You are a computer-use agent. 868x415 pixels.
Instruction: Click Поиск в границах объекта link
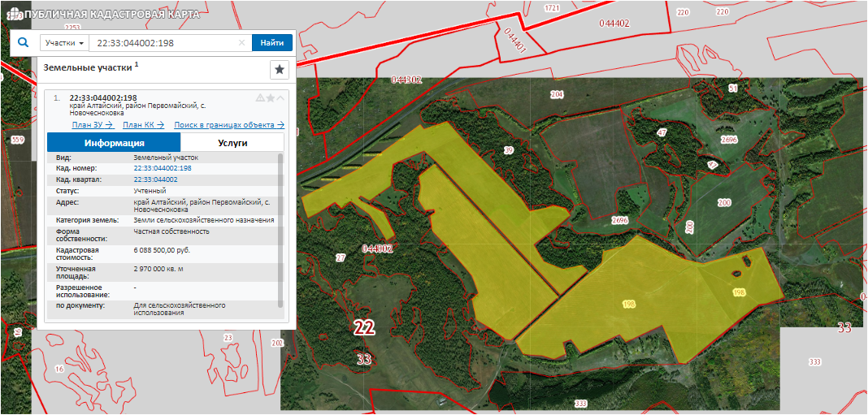pyautogui.click(x=229, y=125)
